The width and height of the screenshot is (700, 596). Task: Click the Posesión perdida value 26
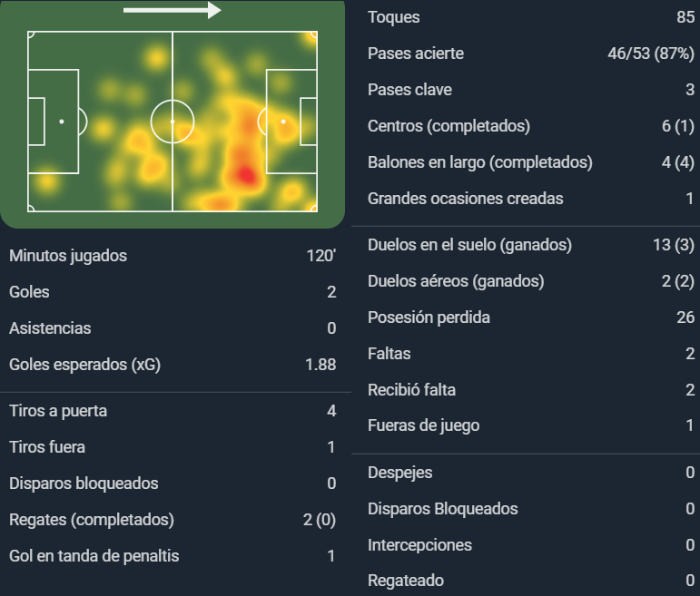point(685,318)
